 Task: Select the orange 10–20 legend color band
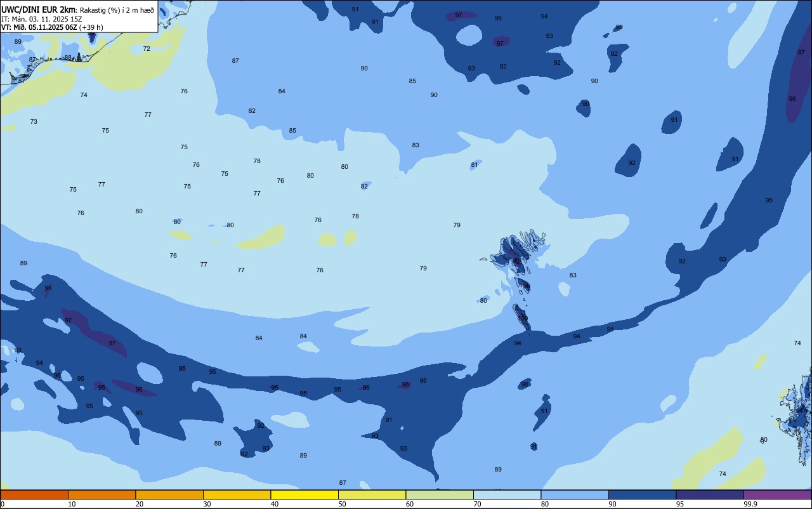coord(101,494)
